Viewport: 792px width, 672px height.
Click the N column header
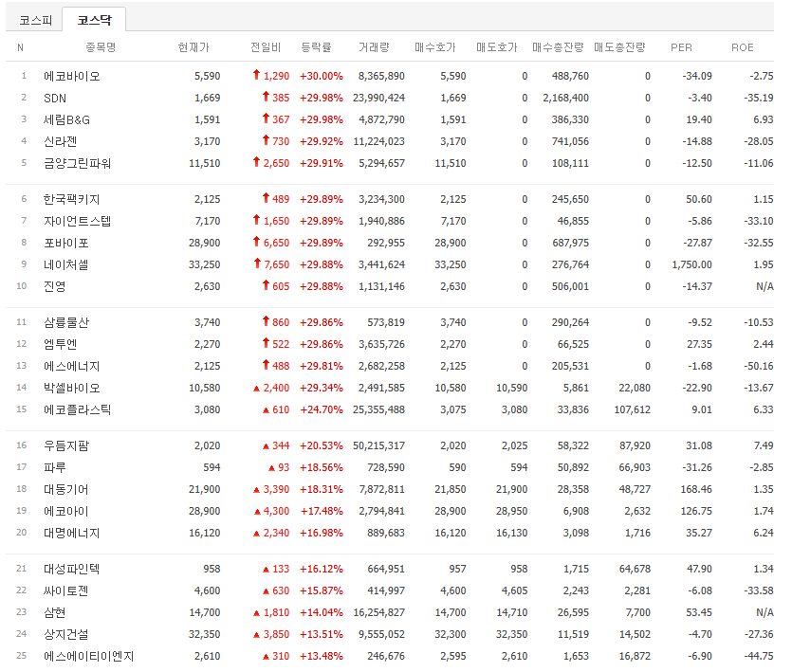pos(20,47)
